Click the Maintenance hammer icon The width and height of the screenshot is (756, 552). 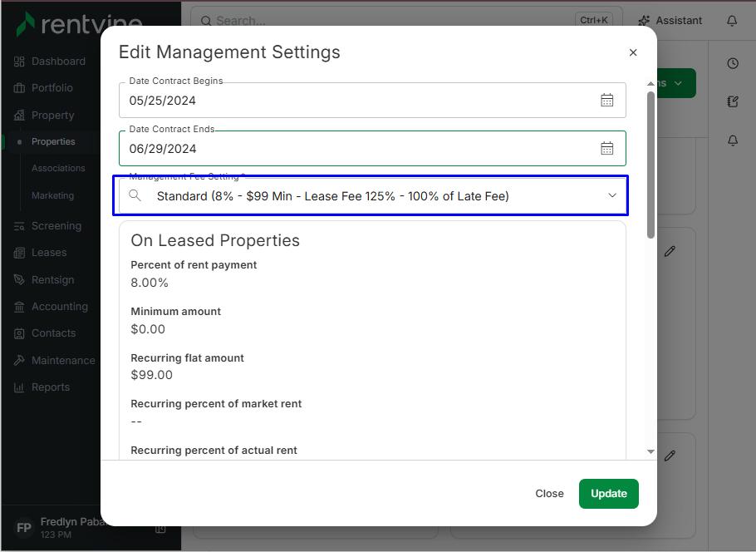click(19, 360)
